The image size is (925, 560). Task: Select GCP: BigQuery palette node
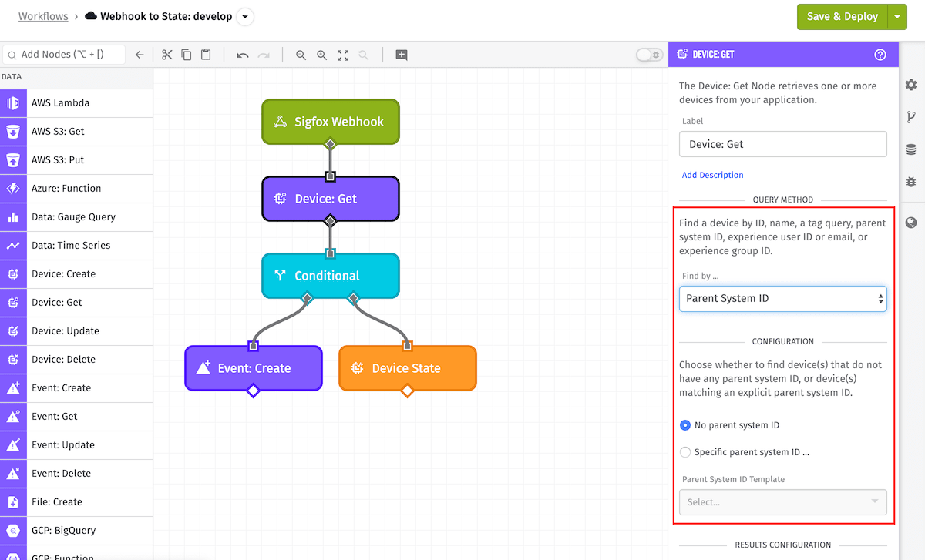(x=76, y=531)
